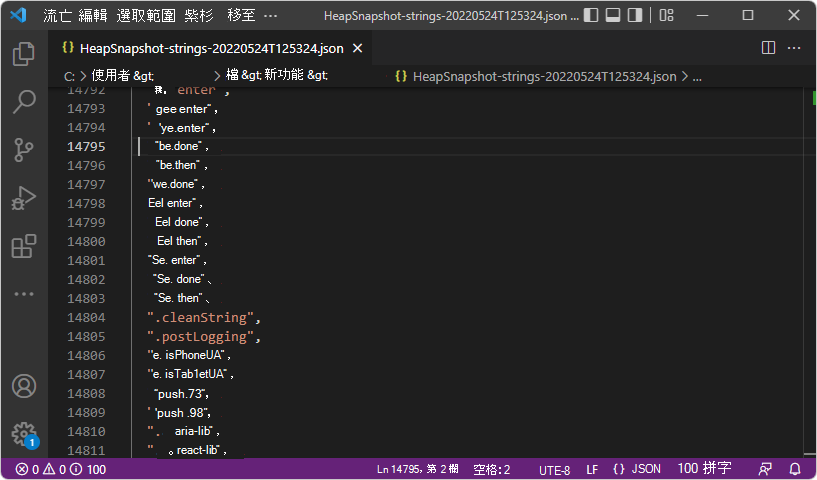817x480 pixels.
Task: Click the 100 拼字 status item
Action: 704,469
